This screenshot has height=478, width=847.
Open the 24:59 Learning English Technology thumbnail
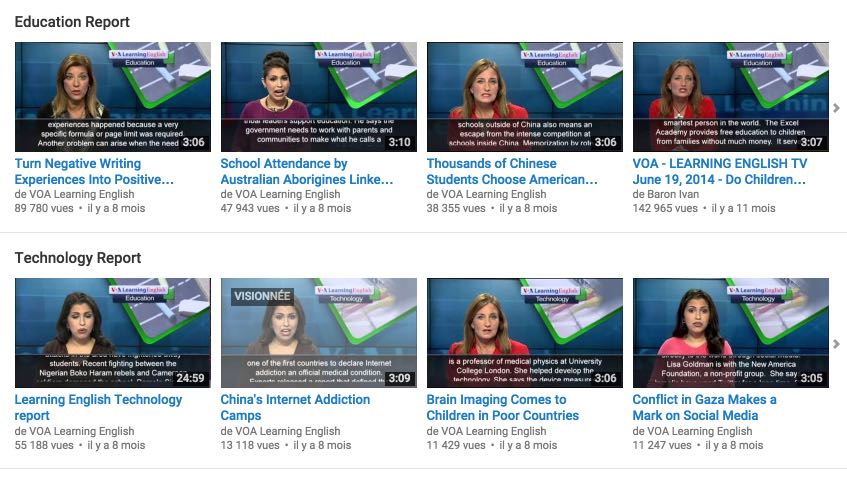tap(113, 333)
